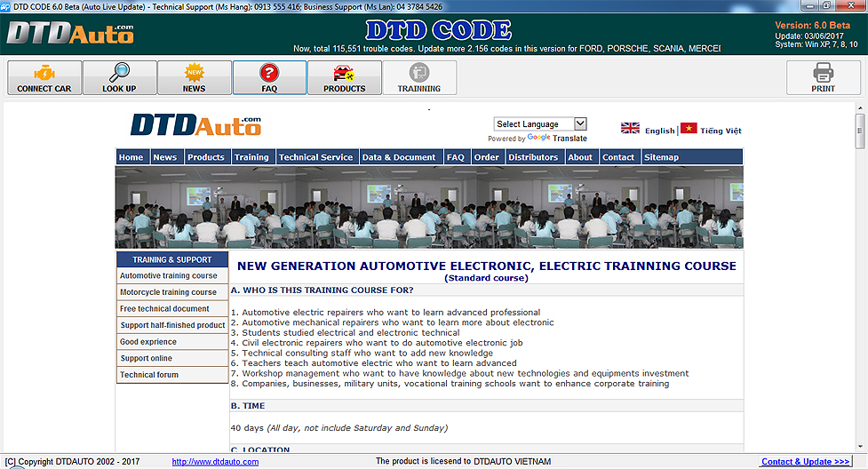This screenshot has height=469, width=868.
Task: Click the 'System: Win XP, 7, 8, 10' label
Action: [x=816, y=44]
